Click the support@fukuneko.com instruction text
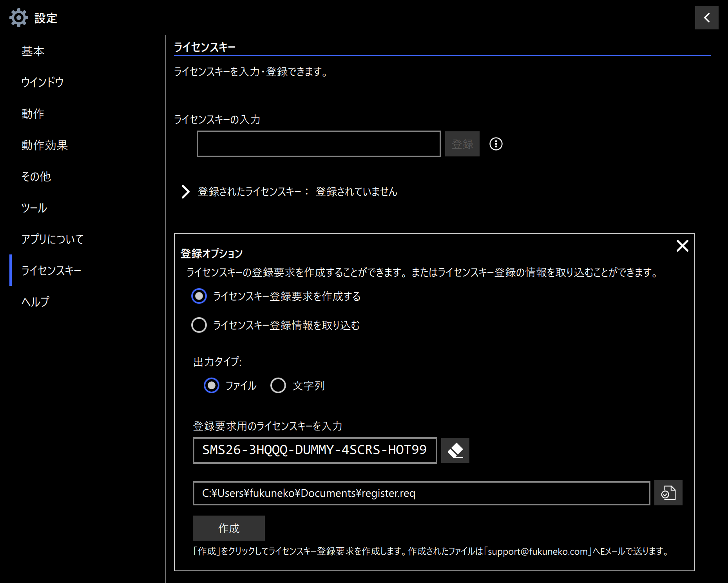728x583 pixels. click(x=431, y=551)
